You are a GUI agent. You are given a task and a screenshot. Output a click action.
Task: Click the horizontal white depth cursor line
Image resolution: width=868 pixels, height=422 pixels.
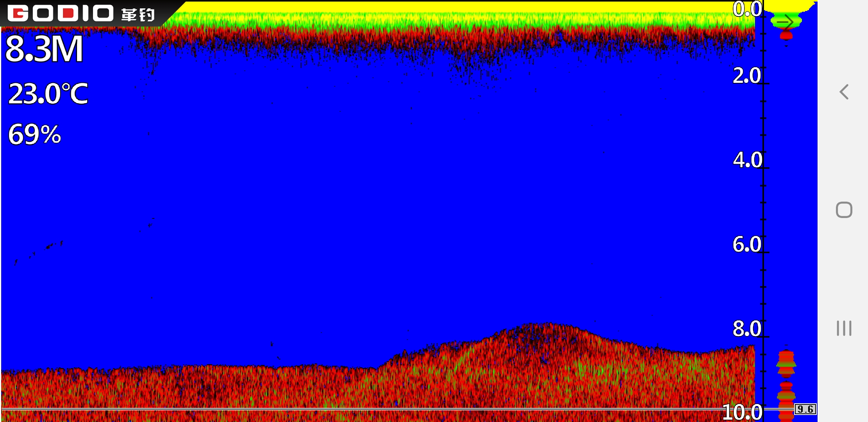click(x=352, y=409)
